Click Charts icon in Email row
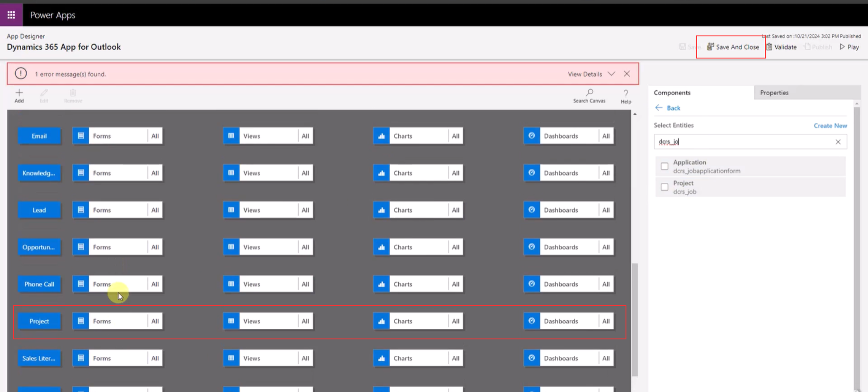Image resolution: width=868 pixels, height=392 pixels. [x=382, y=136]
